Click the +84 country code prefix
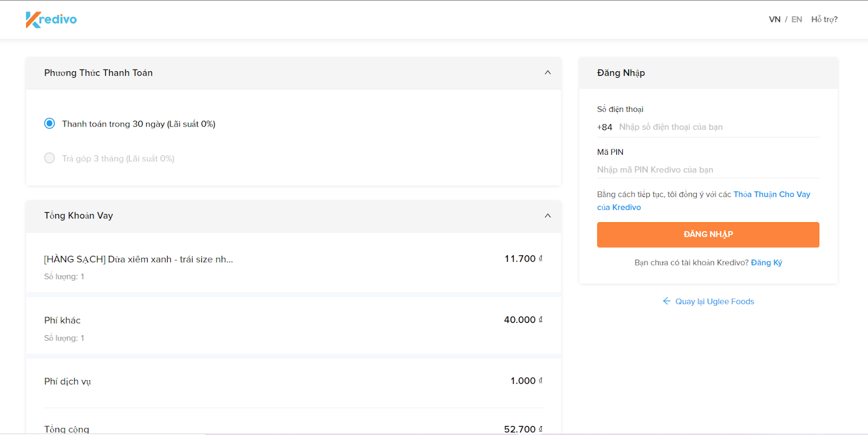Image resolution: width=868 pixels, height=435 pixels. (x=604, y=127)
